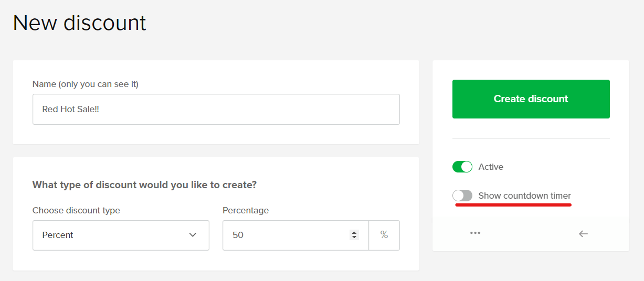Enable the Show countdown timer switch
The image size is (644, 281).
(462, 196)
